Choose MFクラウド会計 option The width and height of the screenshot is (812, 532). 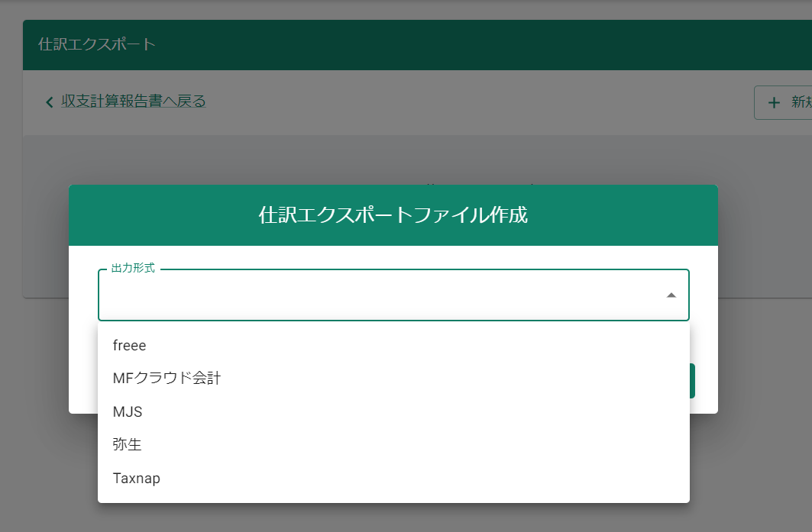coord(393,379)
